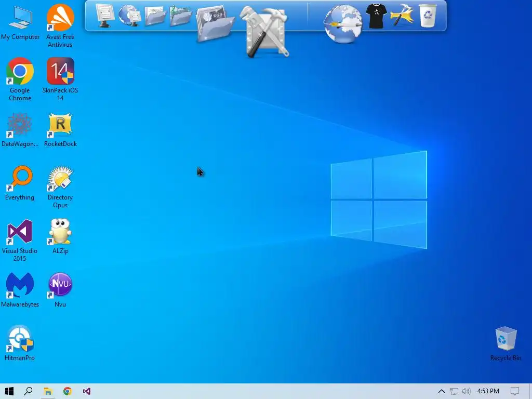Viewport: 532px width, 399px height.
Task: Launch Chrome from the taskbar
Action: pyautogui.click(x=67, y=391)
